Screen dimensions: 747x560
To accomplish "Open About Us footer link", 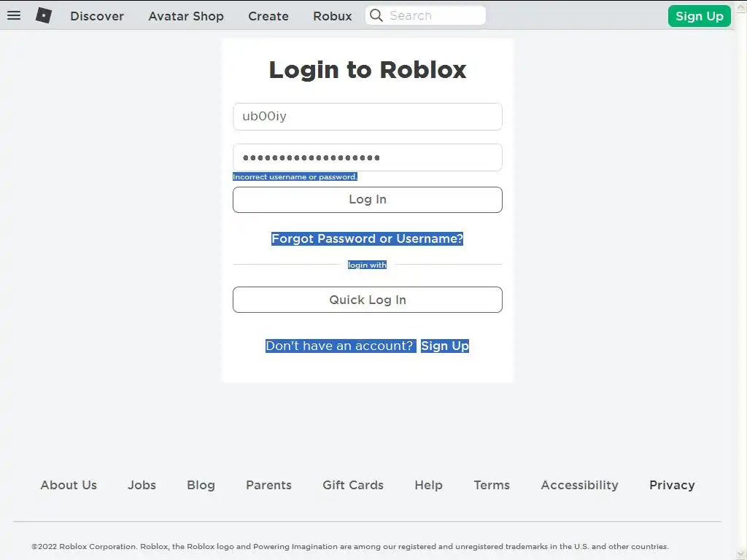I will [x=69, y=485].
